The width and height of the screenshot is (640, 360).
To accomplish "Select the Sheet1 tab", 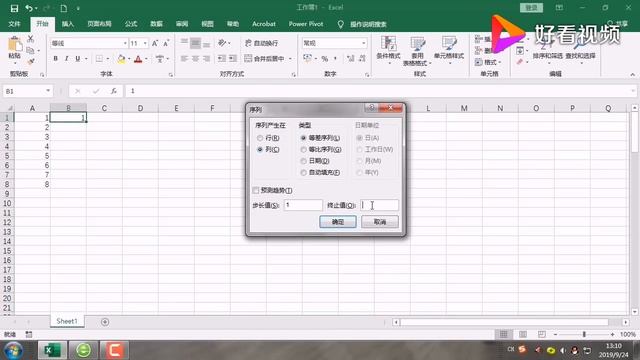I will 67,321.
